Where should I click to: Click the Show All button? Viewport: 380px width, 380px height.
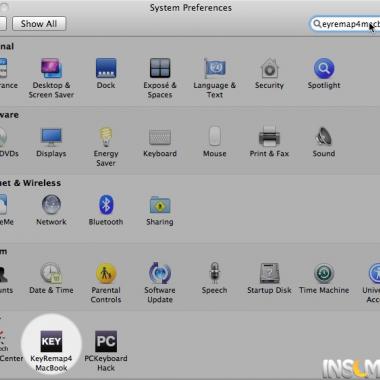click(x=39, y=24)
